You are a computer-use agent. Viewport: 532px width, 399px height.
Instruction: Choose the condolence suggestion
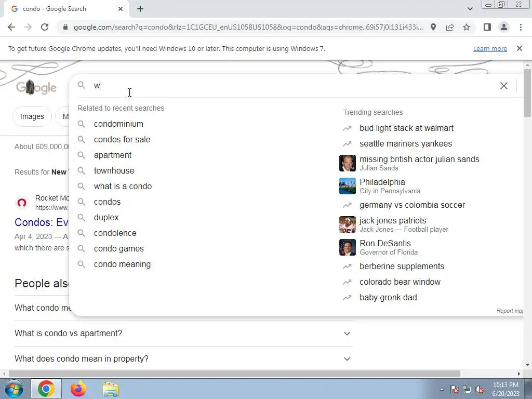(x=115, y=233)
